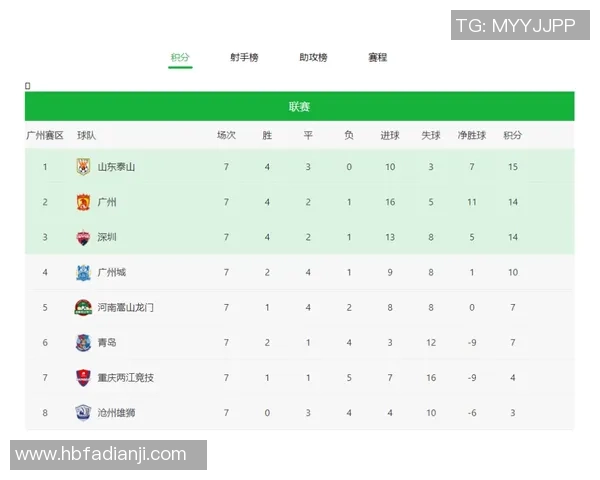The width and height of the screenshot is (600, 480).
Task: Click the 广州 team crest icon
Action: point(83,202)
